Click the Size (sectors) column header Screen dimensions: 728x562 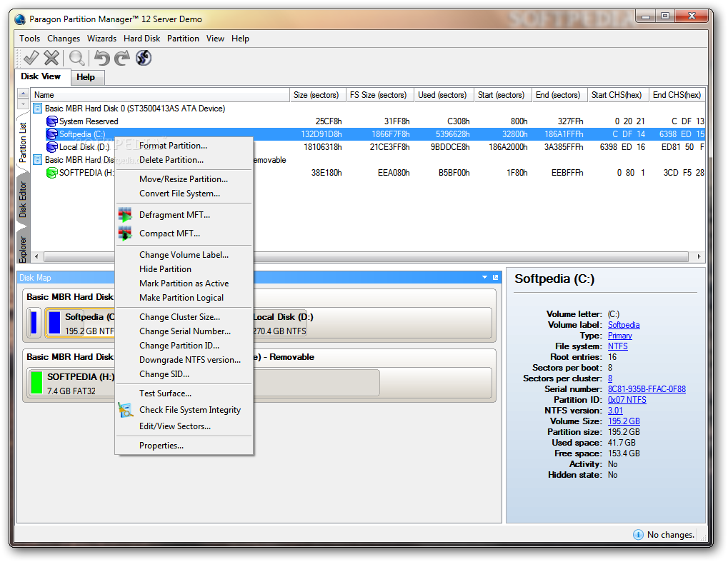[318, 95]
